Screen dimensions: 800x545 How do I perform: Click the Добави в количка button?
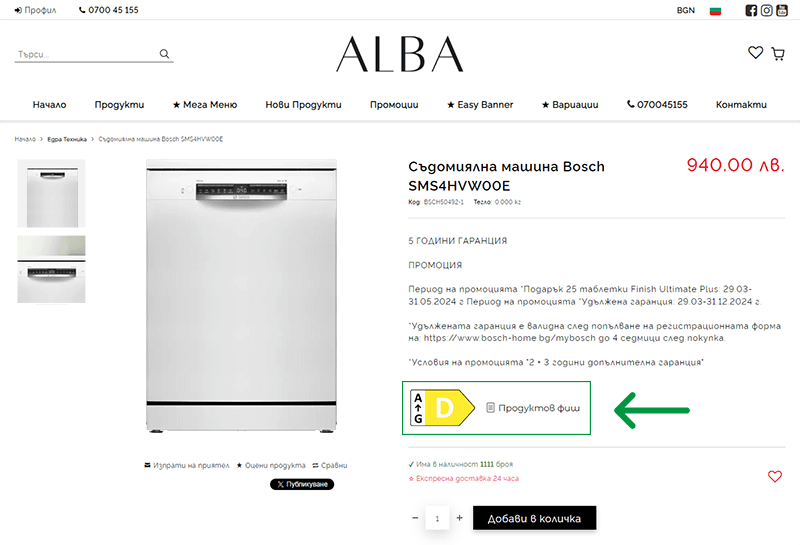(x=534, y=518)
